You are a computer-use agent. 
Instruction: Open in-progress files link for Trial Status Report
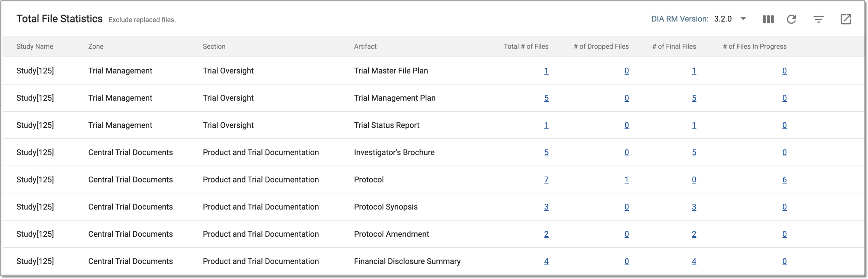coord(784,125)
